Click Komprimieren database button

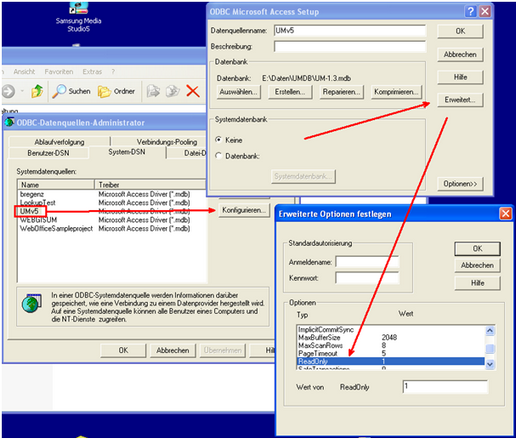coord(396,92)
